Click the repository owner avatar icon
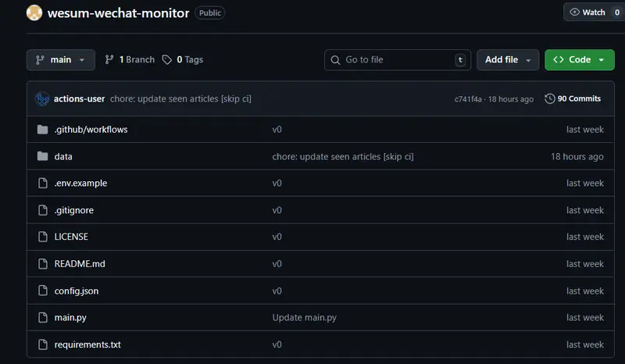 pyautogui.click(x=34, y=12)
